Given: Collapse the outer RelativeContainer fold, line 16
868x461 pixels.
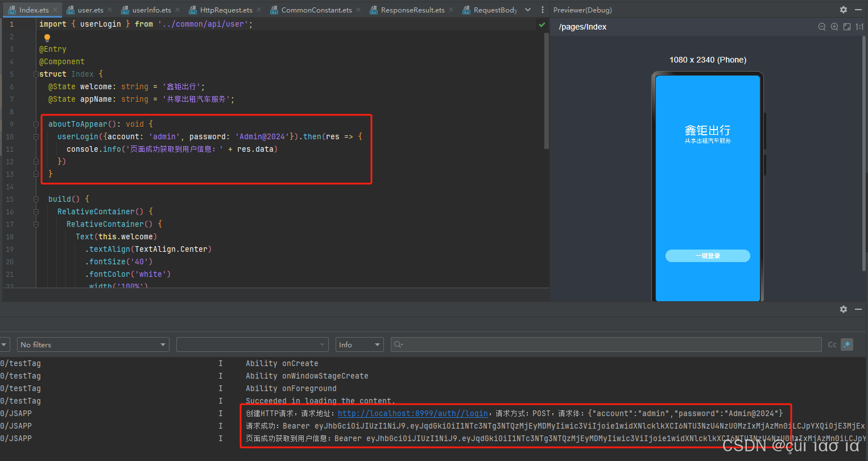Looking at the screenshot, I should click(x=36, y=211).
